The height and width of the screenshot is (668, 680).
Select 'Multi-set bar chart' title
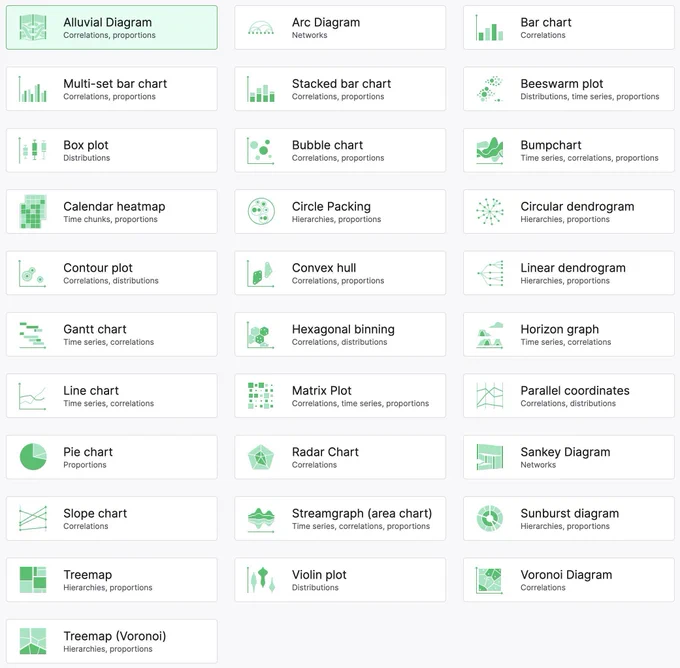point(115,83)
